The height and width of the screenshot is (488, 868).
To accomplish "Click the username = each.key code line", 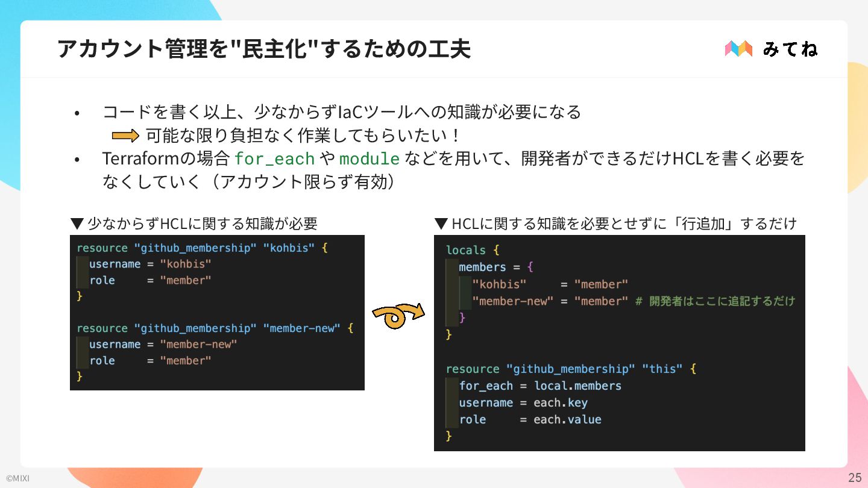I will pyautogui.click(x=523, y=402).
